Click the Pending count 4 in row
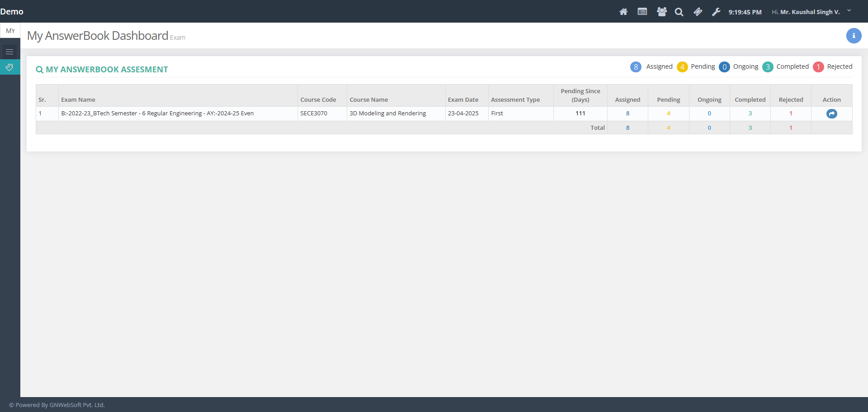The height and width of the screenshot is (412, 868). tap(668, 114)
